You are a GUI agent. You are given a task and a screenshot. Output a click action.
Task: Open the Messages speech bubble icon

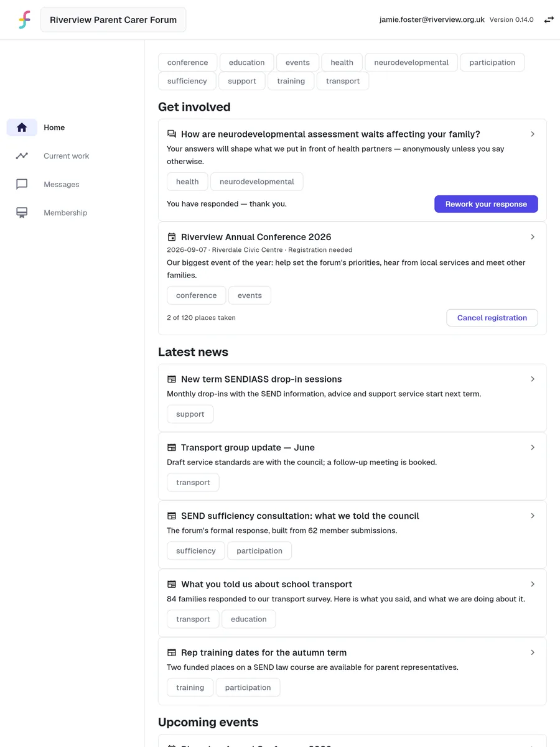pos(22,184)
